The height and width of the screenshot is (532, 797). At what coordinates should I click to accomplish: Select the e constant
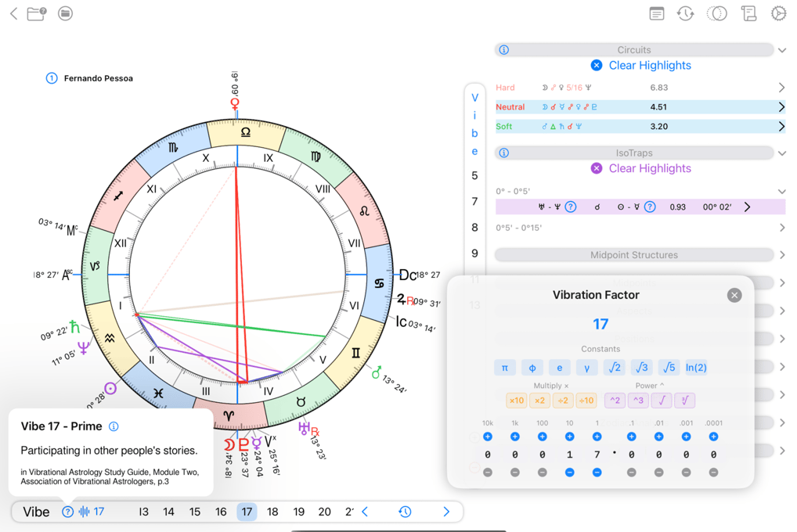pyautogui.click(x=560, y=368)
